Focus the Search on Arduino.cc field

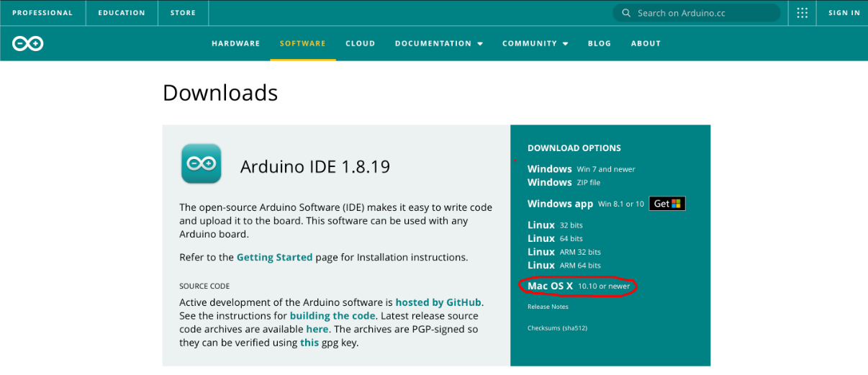click(x=697, y=13)
